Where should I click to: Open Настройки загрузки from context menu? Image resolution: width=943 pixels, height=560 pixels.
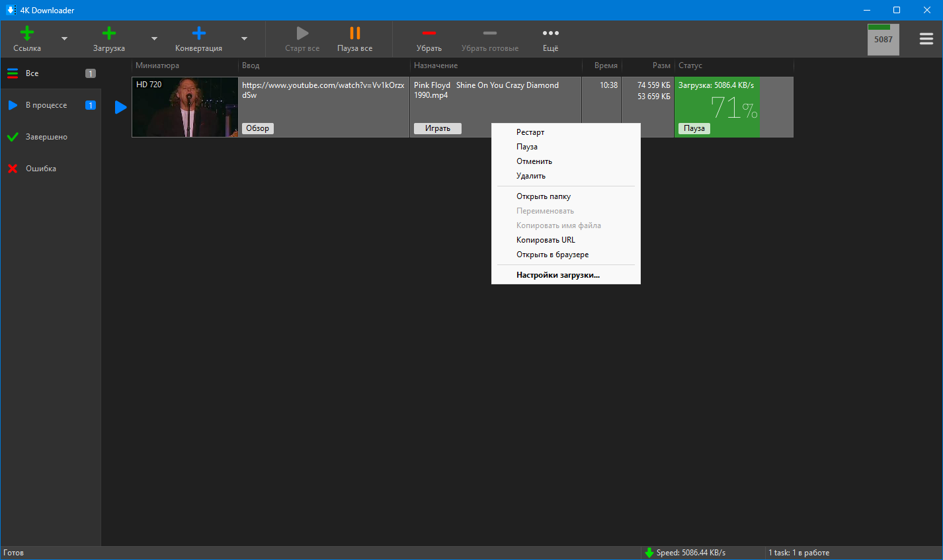[x=557, y=275]
